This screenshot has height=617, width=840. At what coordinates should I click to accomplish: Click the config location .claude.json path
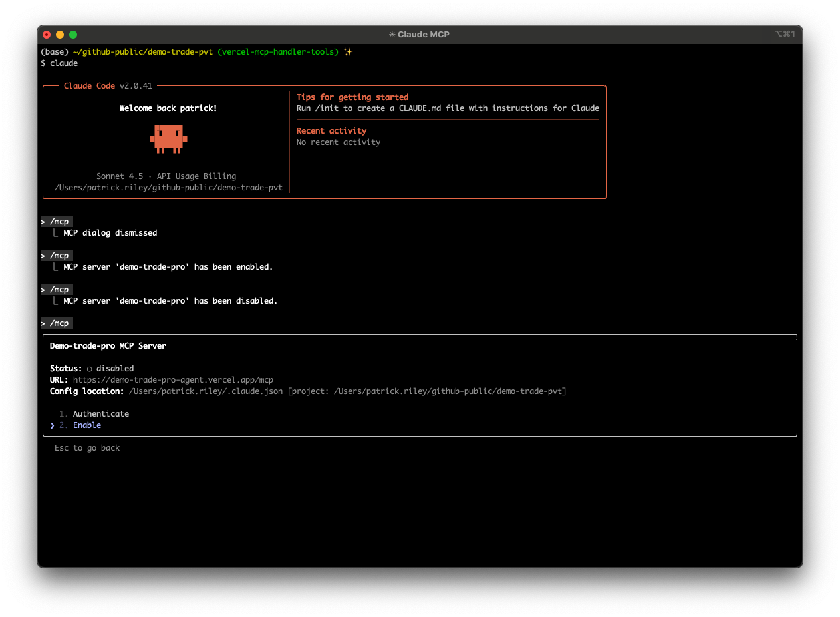[x=206, y=391]
